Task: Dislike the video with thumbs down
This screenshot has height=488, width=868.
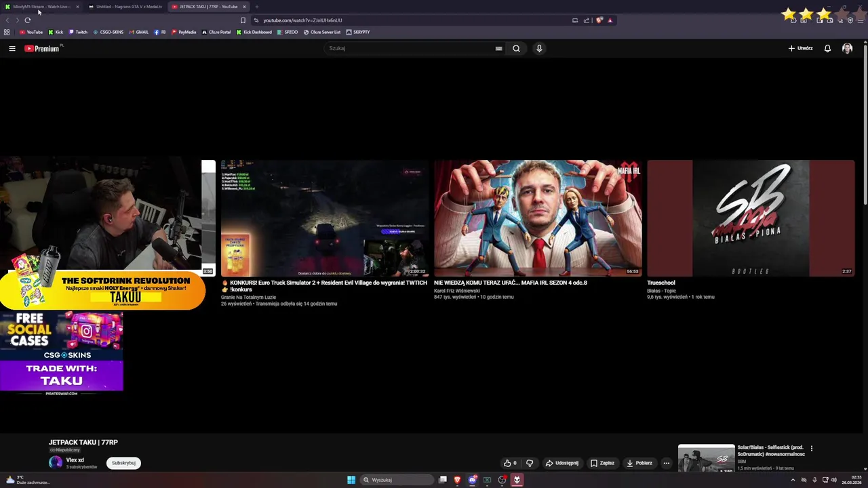Action: pyautogui.click(x=530, y=463)
